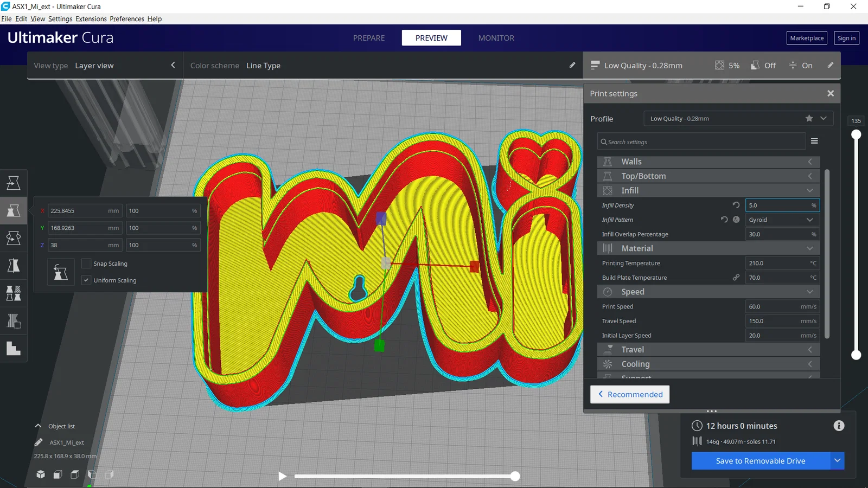The width and height of the screenshot is (868, 488).
Task: Expand the Top/Bottom settings section
Action: [x=709, y=176]
